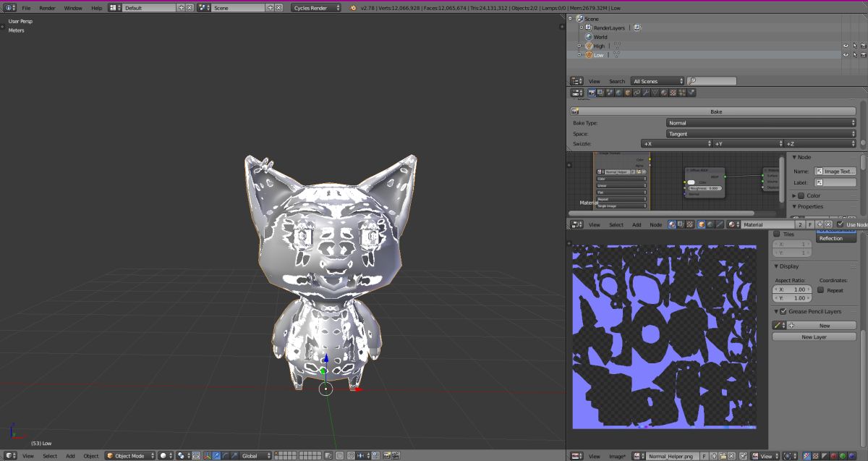Click the Blender info editor icon
868x461 pixels.
pyautogui.click(x=9, y=7)
